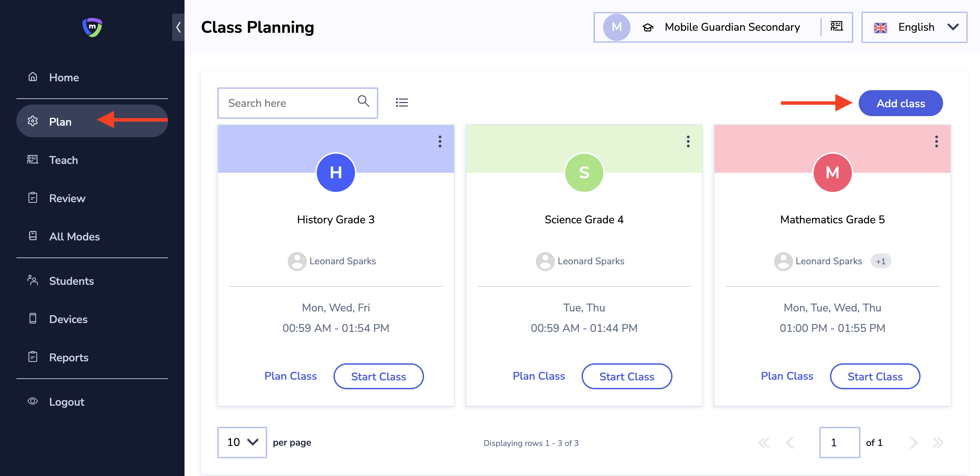Click the M user avatar in the header
The height and width of the screenshot is (476, 980).
616,27
